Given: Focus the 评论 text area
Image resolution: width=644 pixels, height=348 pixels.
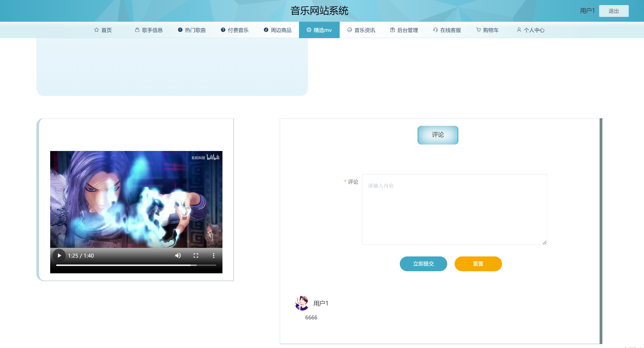Looking at the screenshot, I should [455, 209].
